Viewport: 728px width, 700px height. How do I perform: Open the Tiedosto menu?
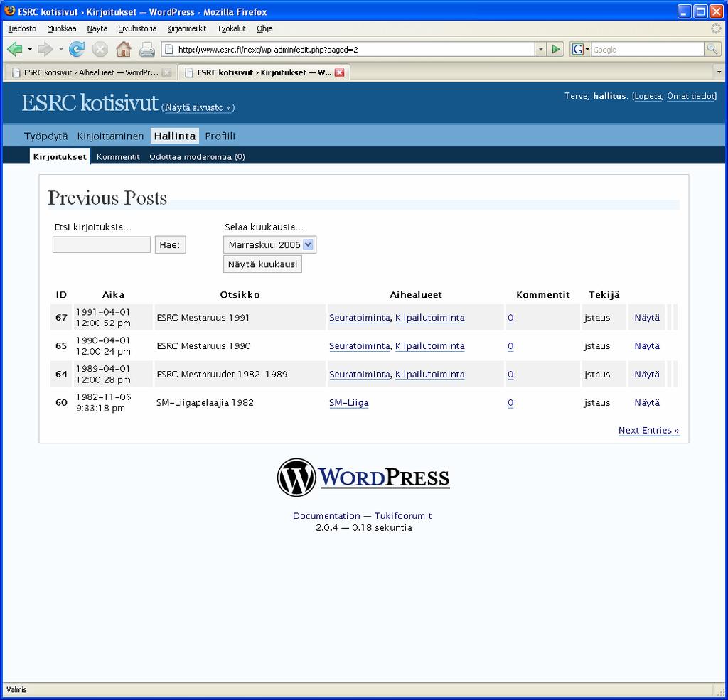coord(22,28)
